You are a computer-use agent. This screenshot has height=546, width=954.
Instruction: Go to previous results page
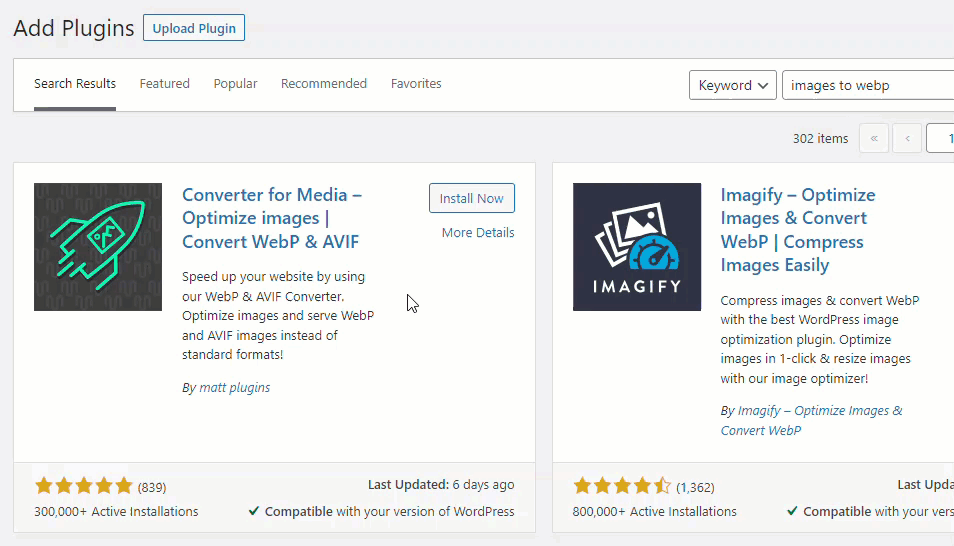coord(908,139)
